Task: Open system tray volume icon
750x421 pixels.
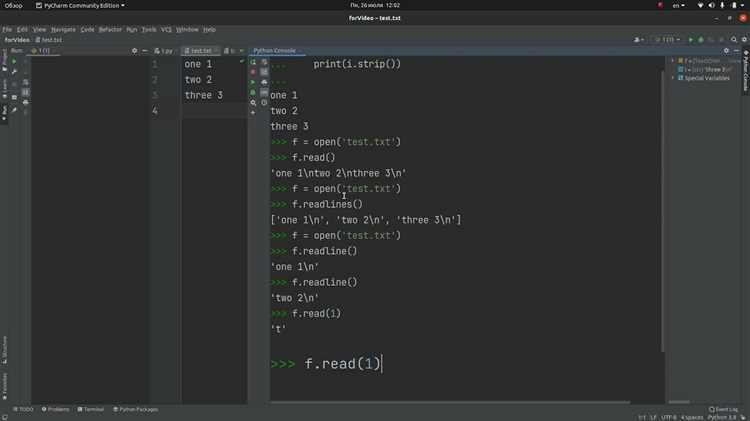Action: pyautogui.click(x=711, y=5)
